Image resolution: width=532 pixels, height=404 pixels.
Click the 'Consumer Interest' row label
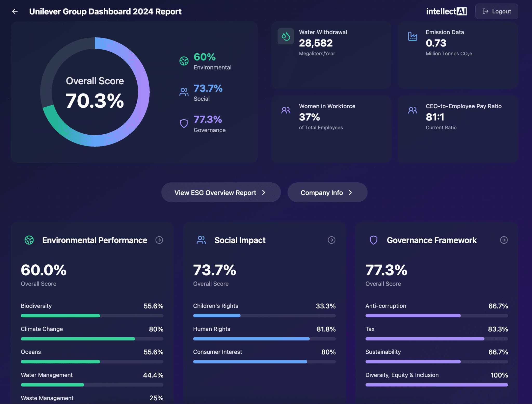[218, 352]
